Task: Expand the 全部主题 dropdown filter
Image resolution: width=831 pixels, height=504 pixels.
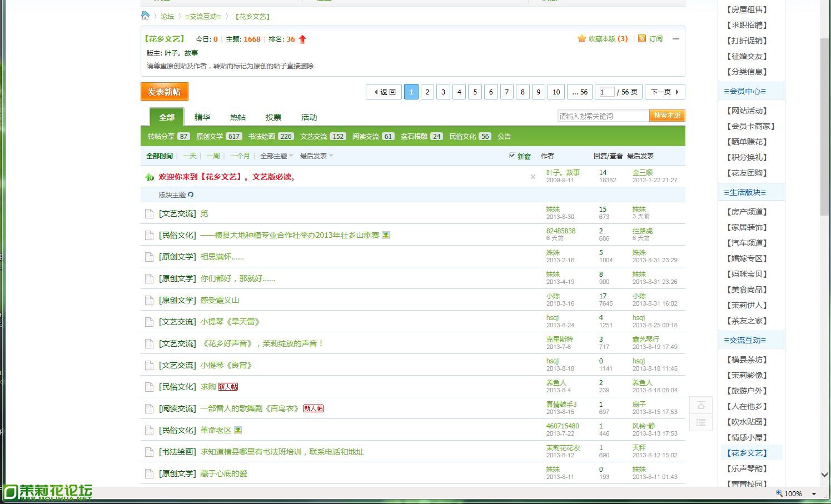Action: pos(276,156)
